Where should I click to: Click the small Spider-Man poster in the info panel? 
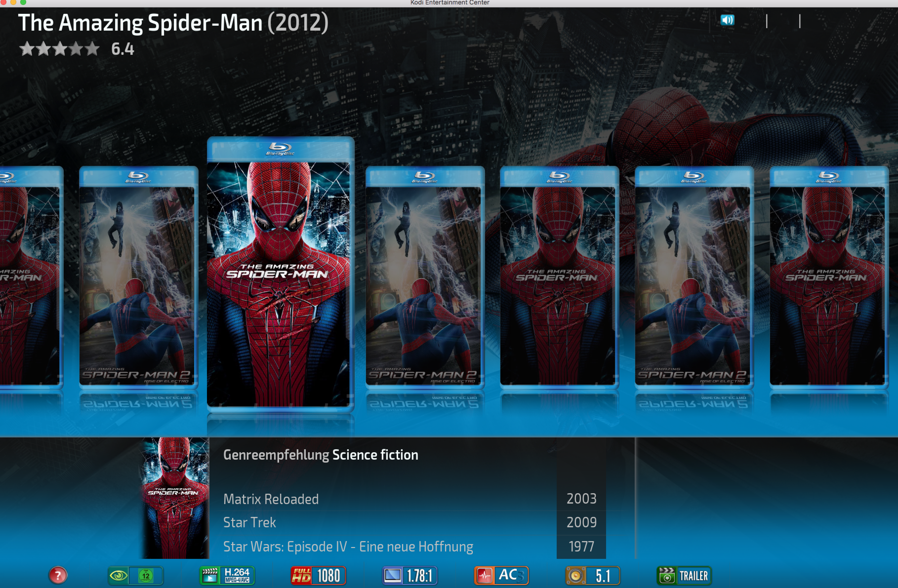175,498
